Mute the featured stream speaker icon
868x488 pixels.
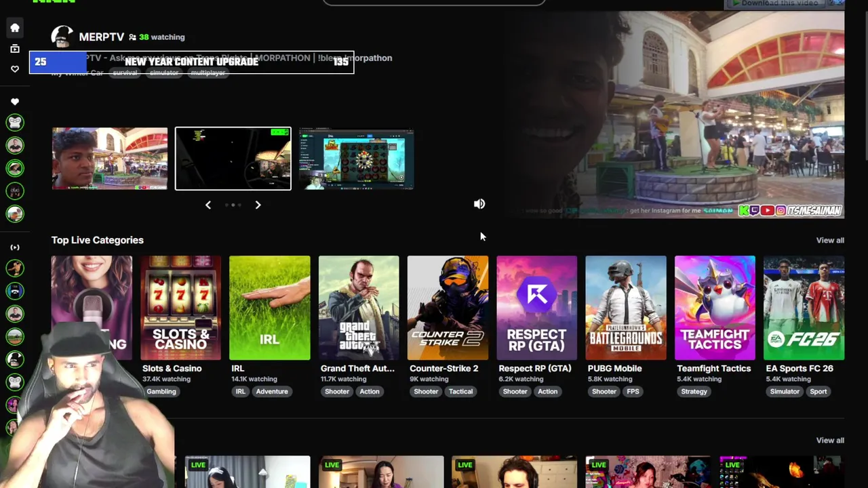pos(479,204)
